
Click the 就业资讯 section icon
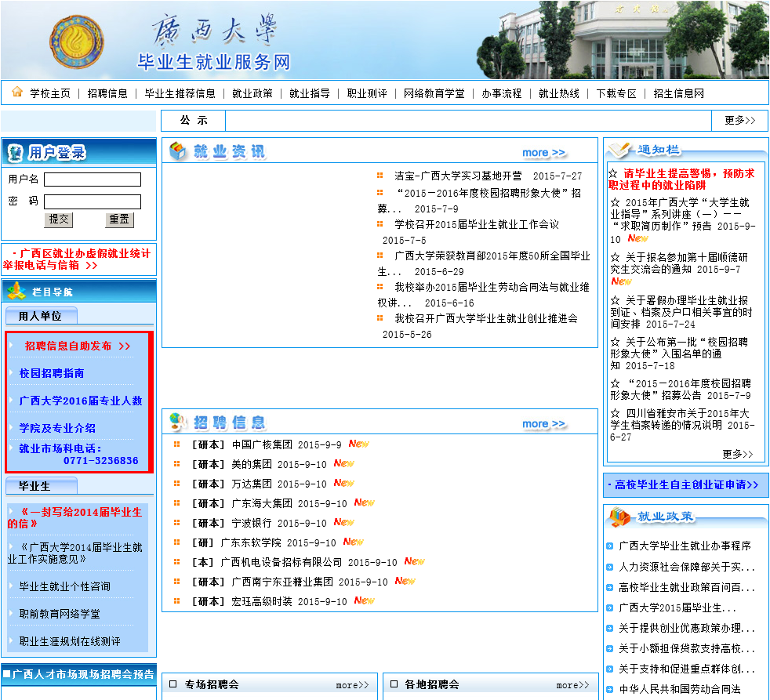177,152
